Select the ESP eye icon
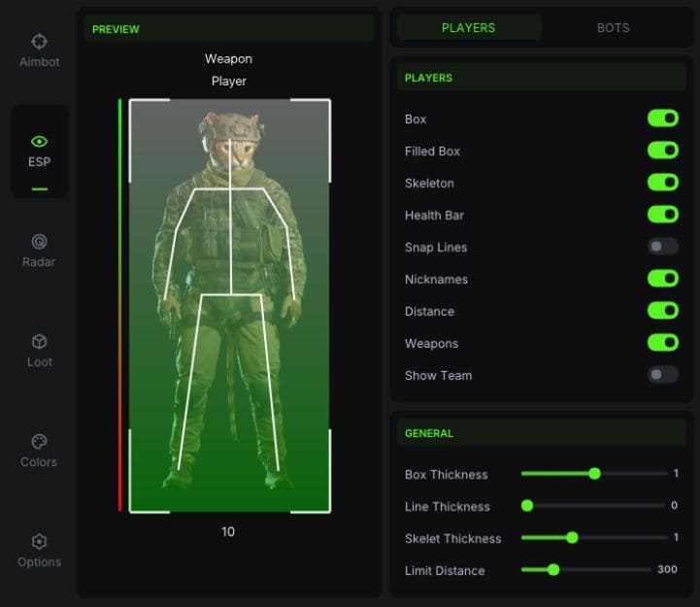Viewport: 700px width, 607px height. (x=40, y=142)
